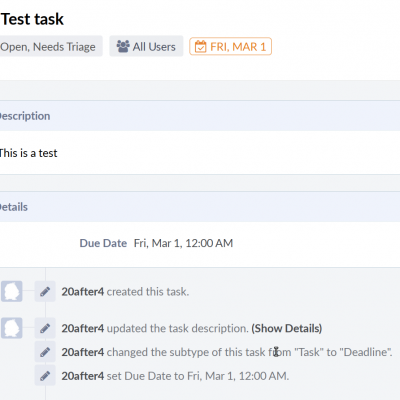400x400 pixels.
Task: Click 20after4 link in 'updated the task description'
Action: tap(83, 328)
